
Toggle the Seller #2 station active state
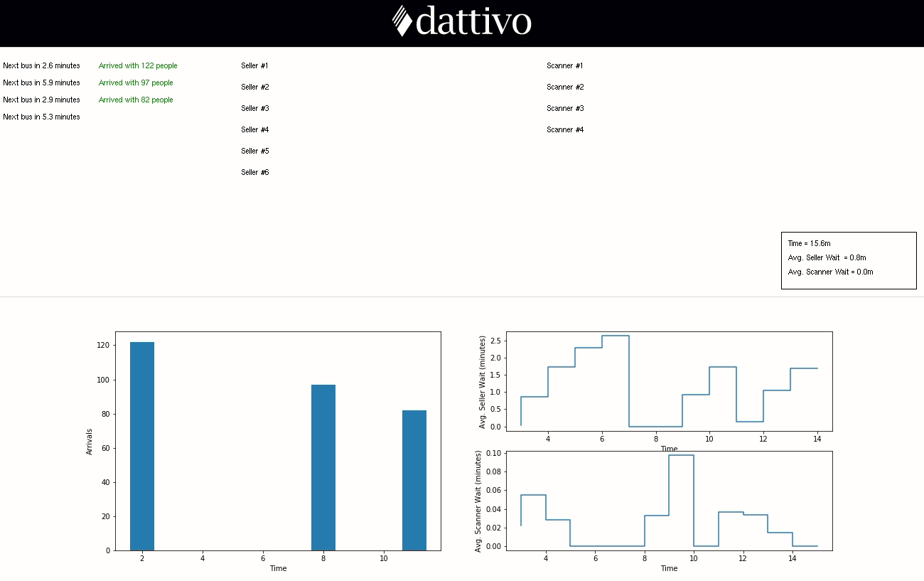point(254,87)
